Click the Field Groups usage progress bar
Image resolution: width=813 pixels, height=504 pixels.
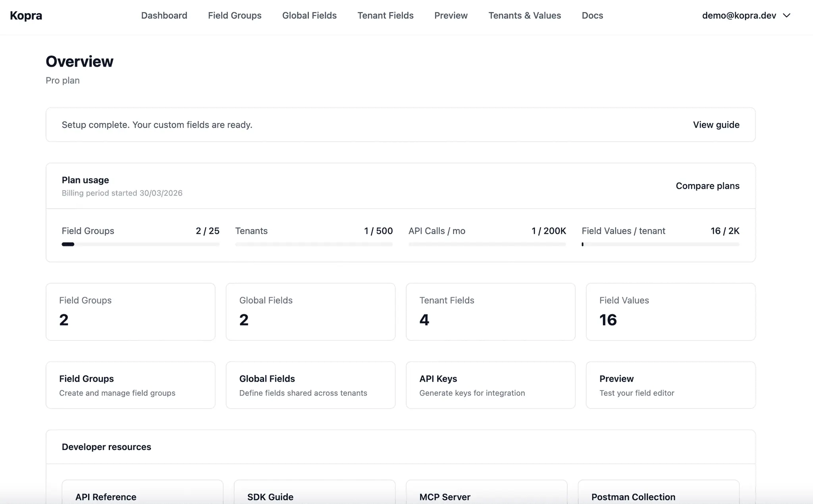point(141,244)
